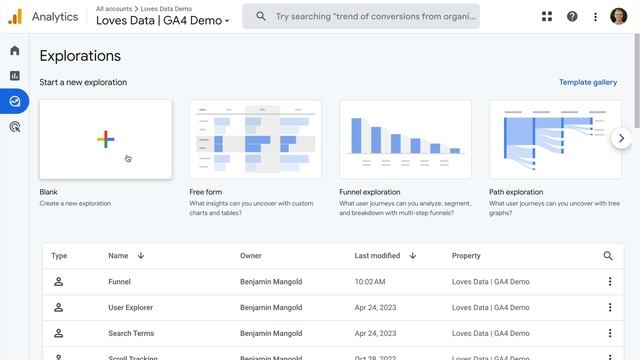Show the next templates with the right chevron

coord(621,138)
